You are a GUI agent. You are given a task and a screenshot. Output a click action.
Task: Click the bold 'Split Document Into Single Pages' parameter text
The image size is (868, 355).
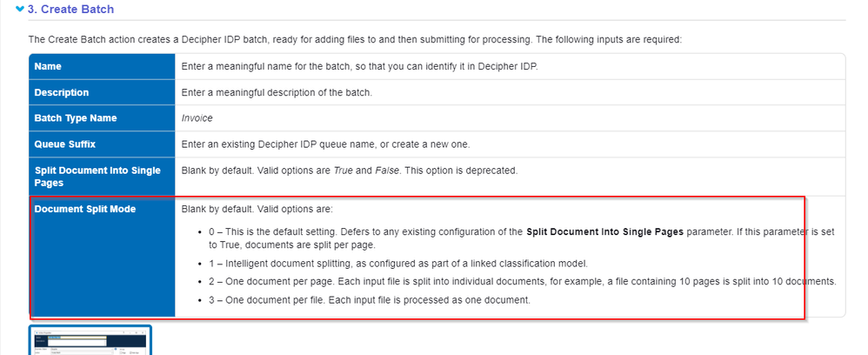click(605, 232)
